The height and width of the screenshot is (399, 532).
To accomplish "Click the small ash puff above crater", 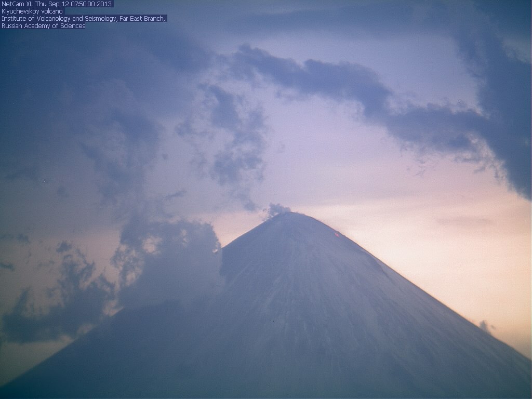I will [x=277, y=211].
